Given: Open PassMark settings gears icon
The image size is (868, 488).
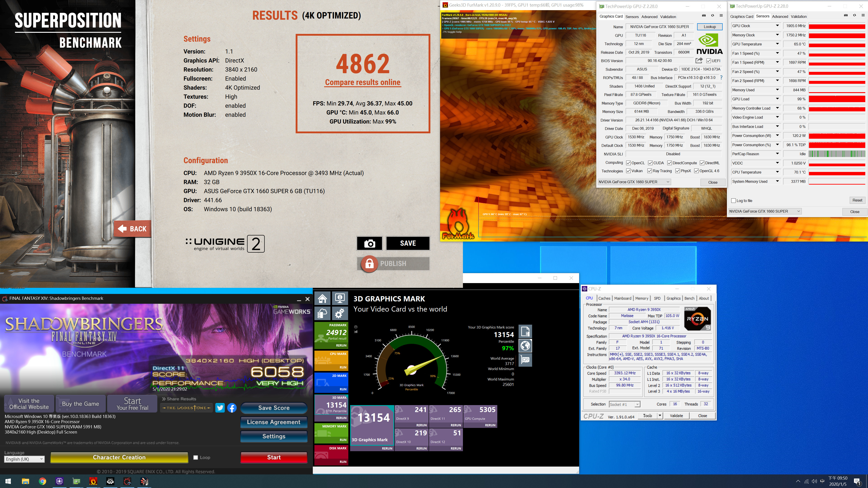Looking at the screenshot, I should pyautogui.click(x=340, y=313).
